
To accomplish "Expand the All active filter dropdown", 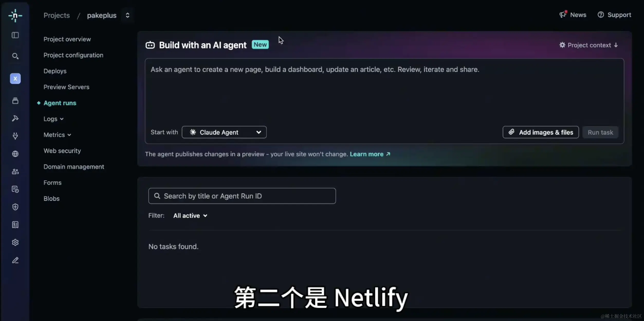I will [190, 216].
